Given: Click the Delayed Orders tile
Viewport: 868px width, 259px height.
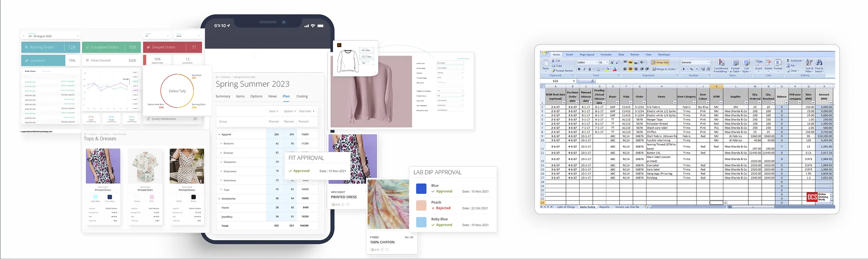Looking at the screenshot, I should pyautogui.click(x=172, y=47).
